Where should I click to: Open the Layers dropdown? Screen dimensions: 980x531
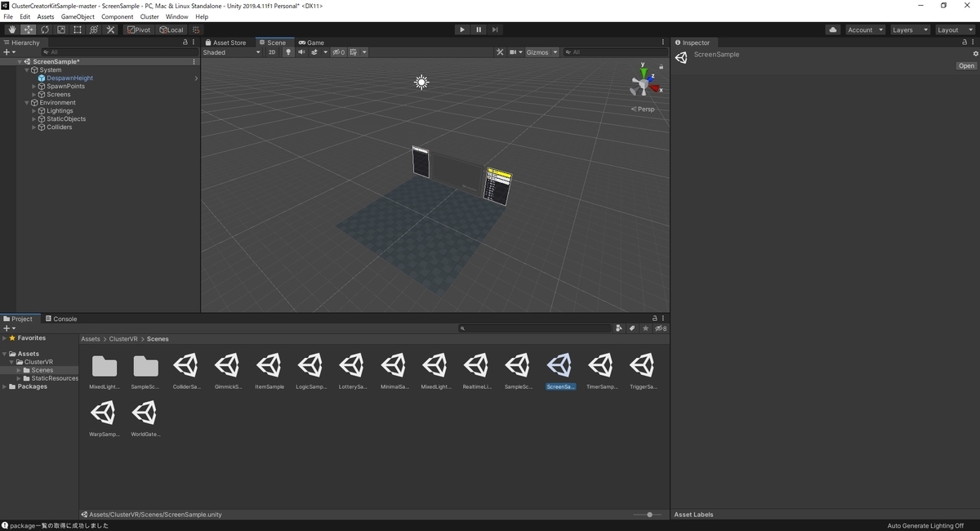(909, 29)
